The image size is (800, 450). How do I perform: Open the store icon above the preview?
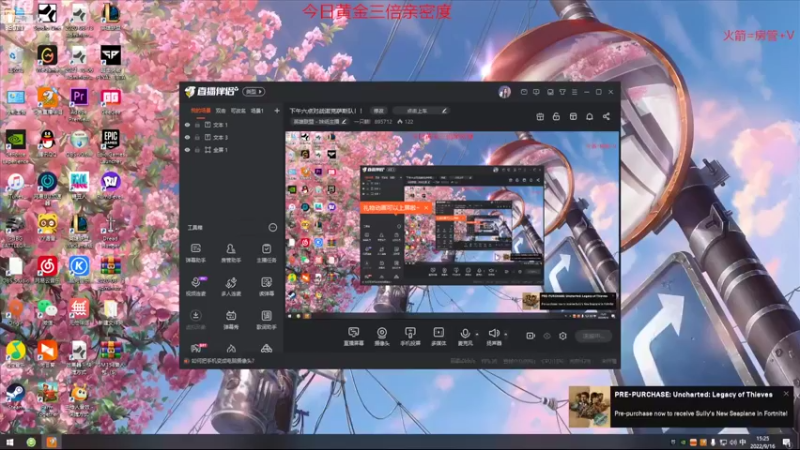click(573, 117)
